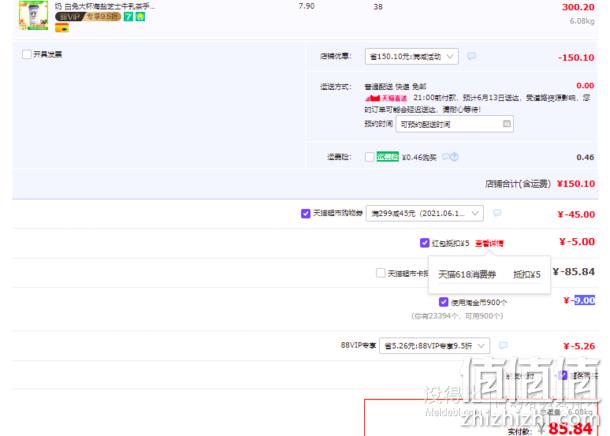Open the 满299减45元 coupon dropdown
This screenshot has width=610, height=436.
(x=424, y=214)
